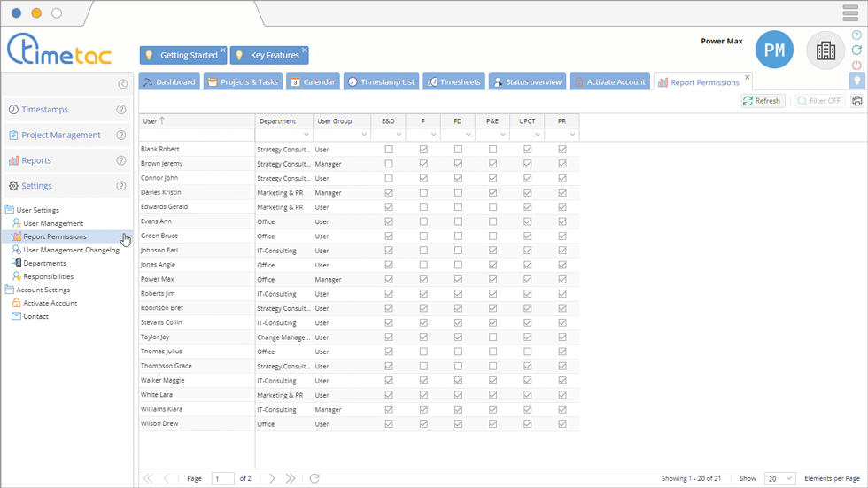Open help for Project Management section

[x=120, y=135]
